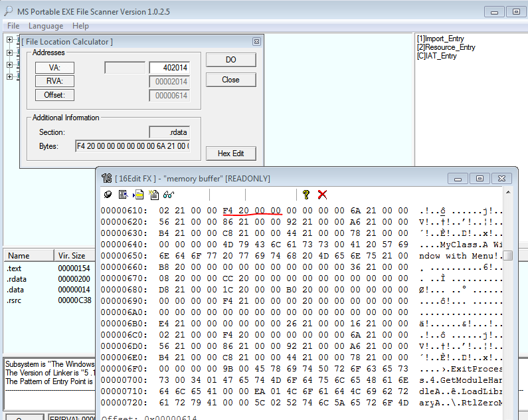528x420 pixels.
Task: Click the VA input field containing 402014
Action: pos(169,68)
